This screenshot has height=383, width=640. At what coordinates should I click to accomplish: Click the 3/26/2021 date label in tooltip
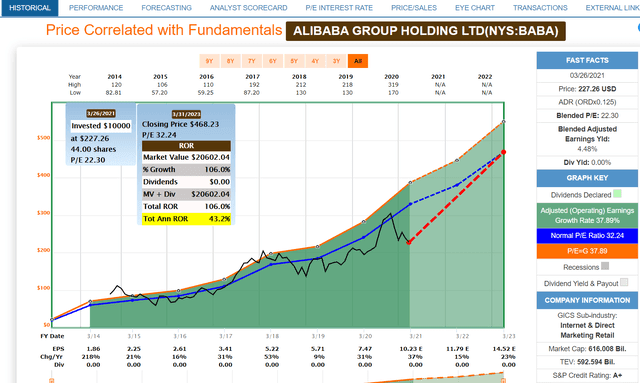click(101, 114)
